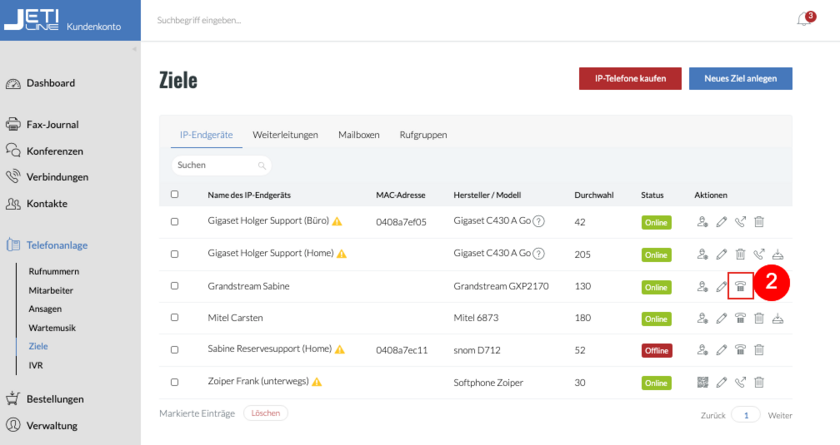Open notifications bell in top bar
840x445 pixels.
(x=804, y=20)
